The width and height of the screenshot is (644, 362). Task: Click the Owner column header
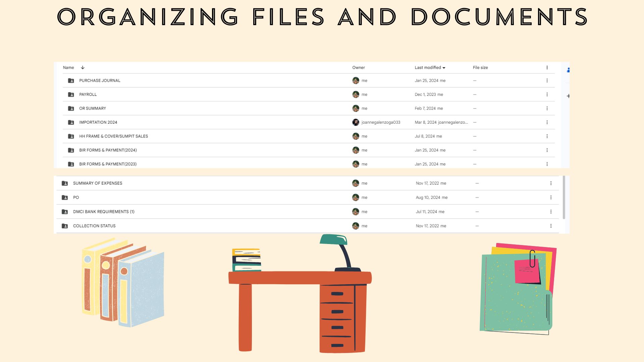[x=358, y=67]
